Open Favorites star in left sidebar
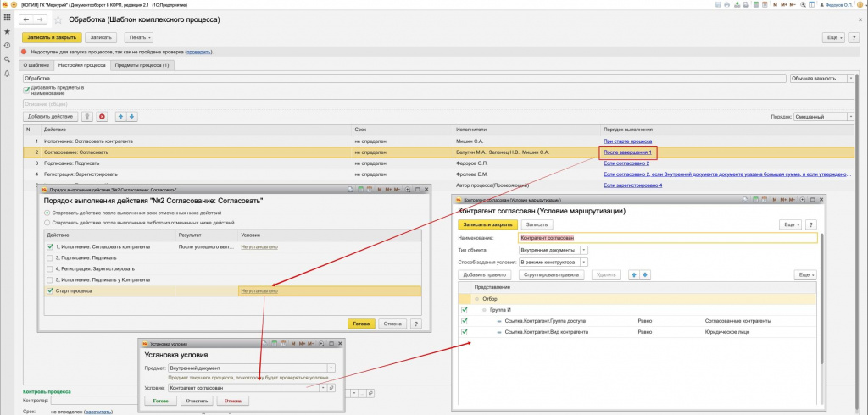Screen dimensions: 868x415 tap(7, 31)
